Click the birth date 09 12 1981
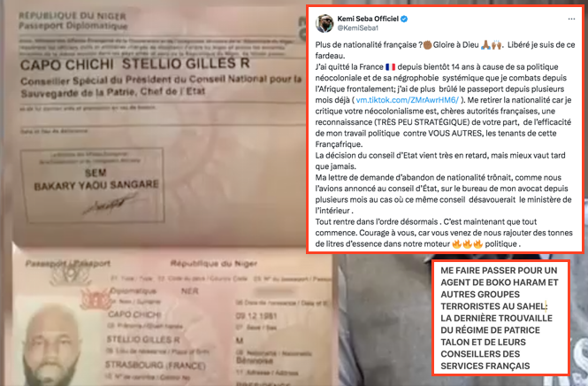The height and width of the screenshot is (386, 588). click(257, 316)
